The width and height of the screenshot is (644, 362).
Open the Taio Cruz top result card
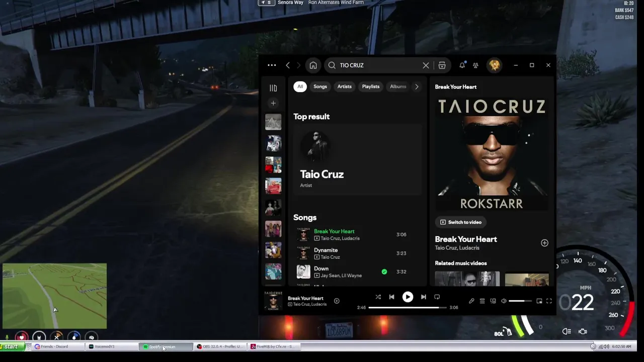357,159
